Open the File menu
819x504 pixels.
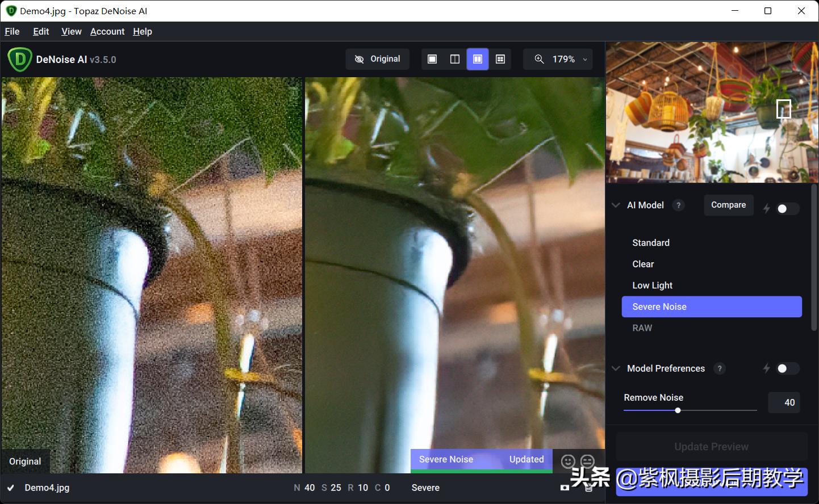pos(11,31)
